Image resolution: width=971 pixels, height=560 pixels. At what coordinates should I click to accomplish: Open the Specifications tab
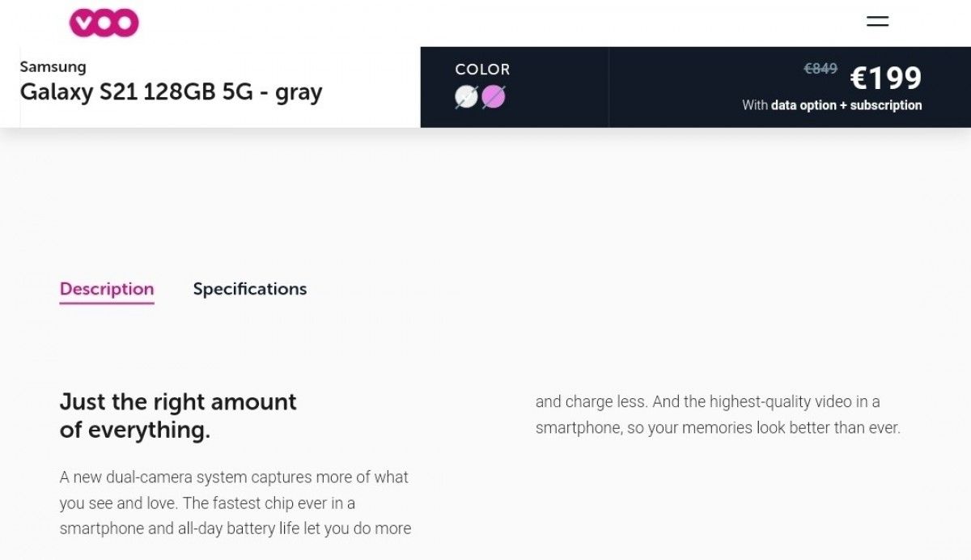(x=249, y=289)
